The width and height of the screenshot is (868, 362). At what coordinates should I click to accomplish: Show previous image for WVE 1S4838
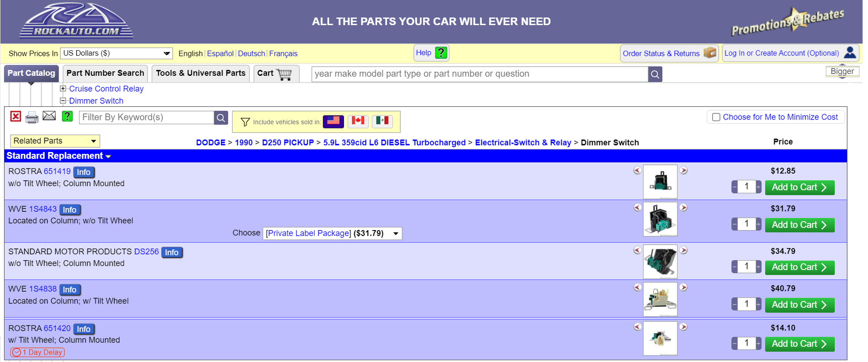(x=638, y=288)
